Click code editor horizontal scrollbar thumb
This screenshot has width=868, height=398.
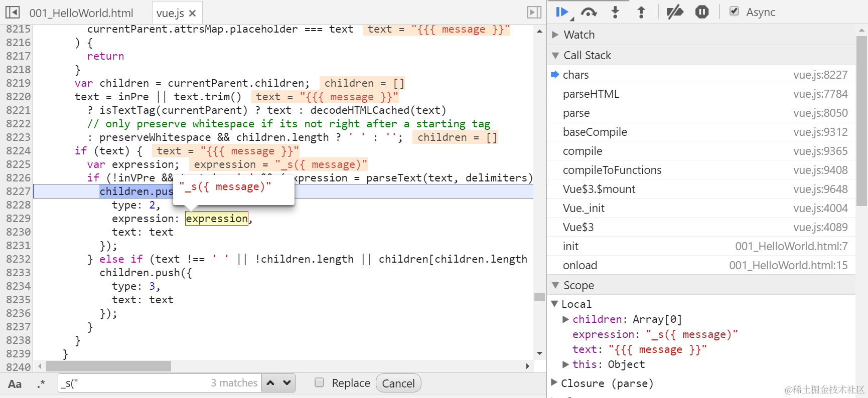click(108, 366)
